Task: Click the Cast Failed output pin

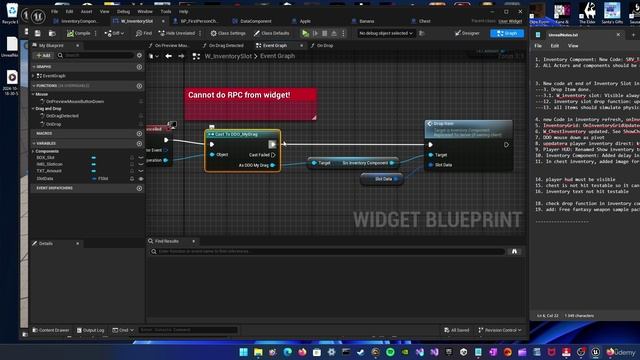Action: point(273,155)
